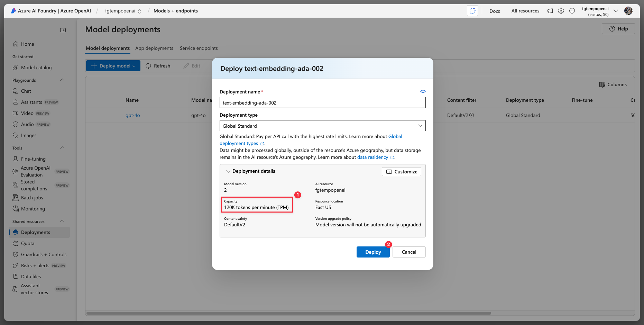Image resolution: width=644 pixels, height=325 pixels.
Task: Click the Model catalog icon
Action: coord(16,67)
